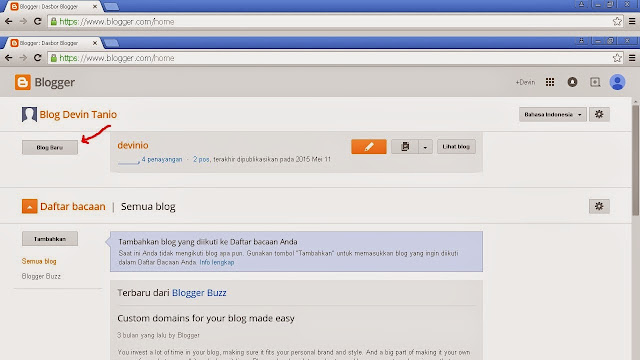Click the padlock icon in rear address bar
The height and width of the screenshot is (360, 640).
tap(53, 21)
